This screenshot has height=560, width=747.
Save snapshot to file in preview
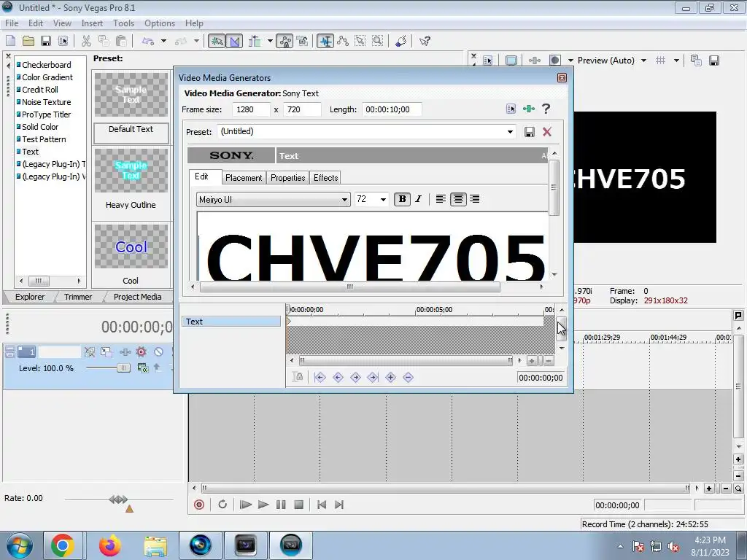pyautogui.click(x=713, y=61)
